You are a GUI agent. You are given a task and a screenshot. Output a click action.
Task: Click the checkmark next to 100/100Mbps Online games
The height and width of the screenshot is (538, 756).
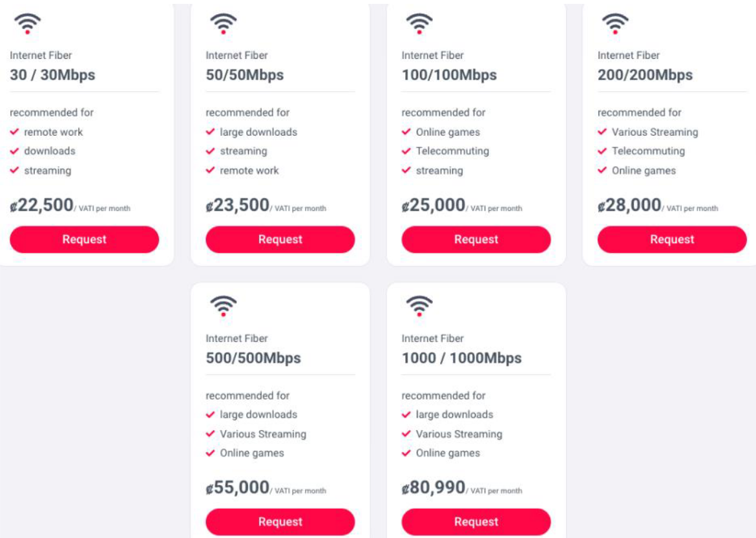pos(406,132)
